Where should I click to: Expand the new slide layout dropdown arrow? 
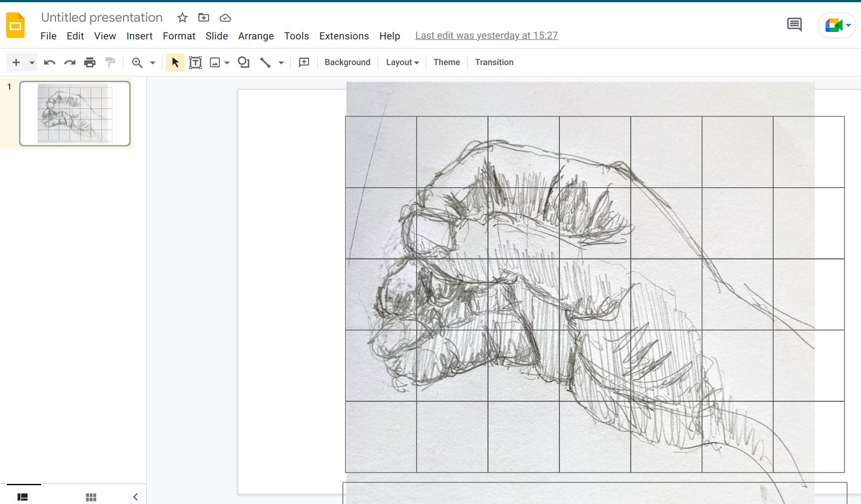pos(32,62)
